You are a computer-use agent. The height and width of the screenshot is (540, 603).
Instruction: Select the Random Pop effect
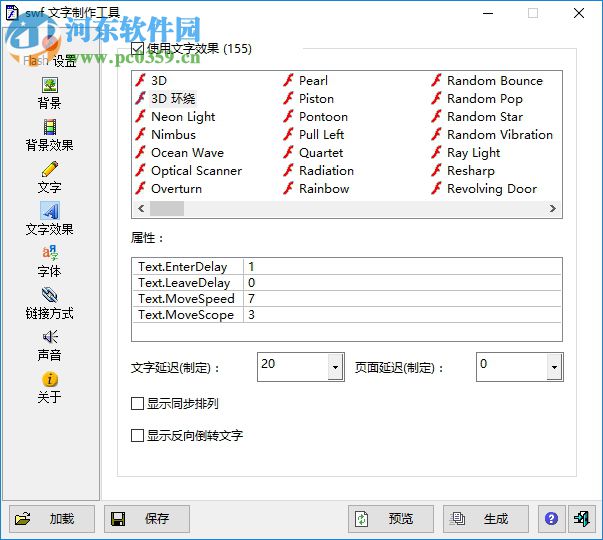tap(485, 98)
